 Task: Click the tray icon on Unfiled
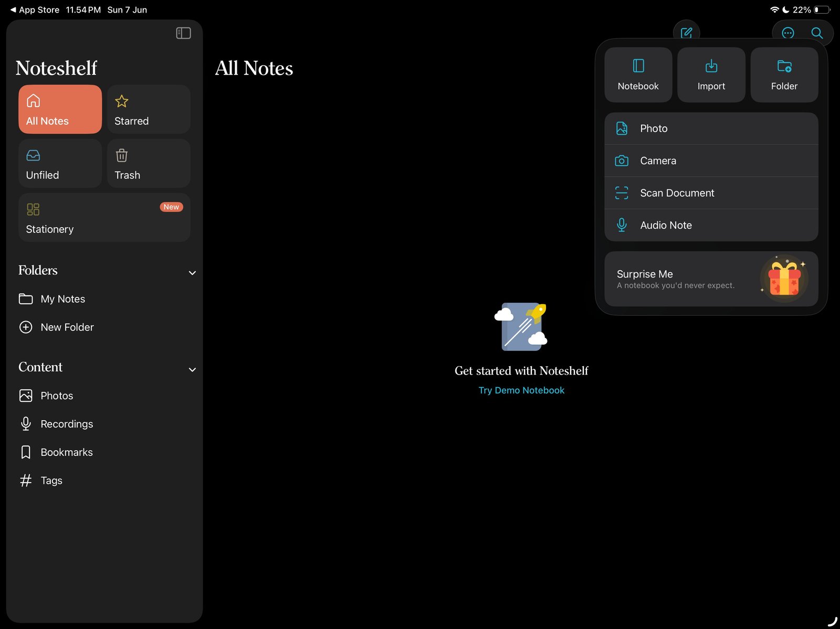click(x=33, y=155)
